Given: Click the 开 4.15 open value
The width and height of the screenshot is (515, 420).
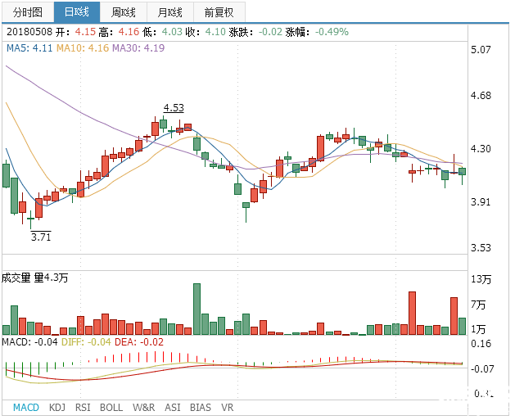Looking at the screenshot, I should (x=75, y=32).
